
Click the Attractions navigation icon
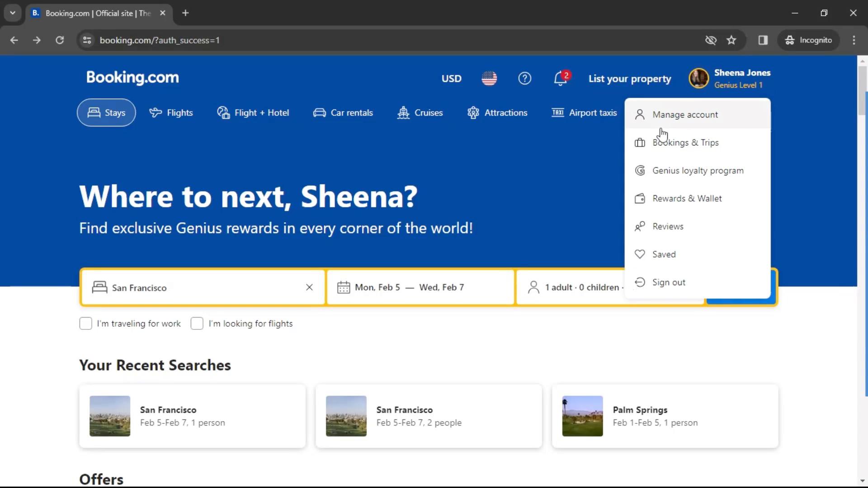(473, 113)
